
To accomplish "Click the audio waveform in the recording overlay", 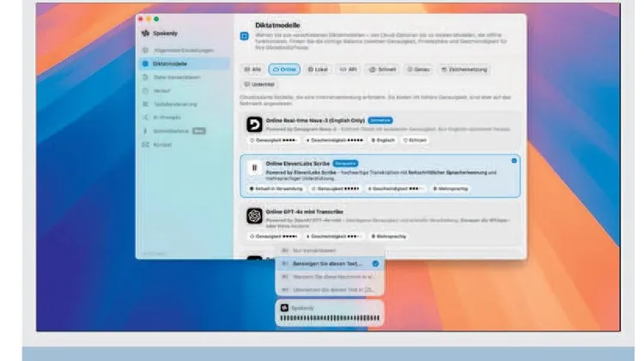I will point(330,318).
